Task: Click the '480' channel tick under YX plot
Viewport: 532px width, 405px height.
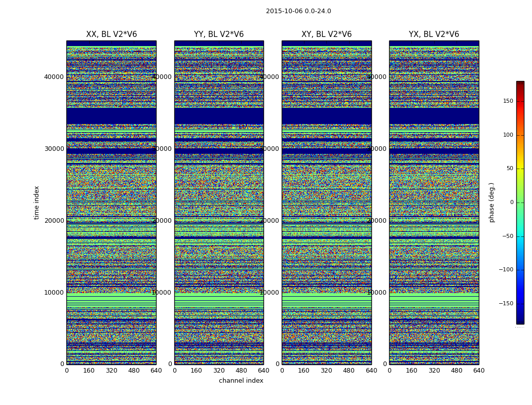Action: pyautogui.click(x=457, y=371)
